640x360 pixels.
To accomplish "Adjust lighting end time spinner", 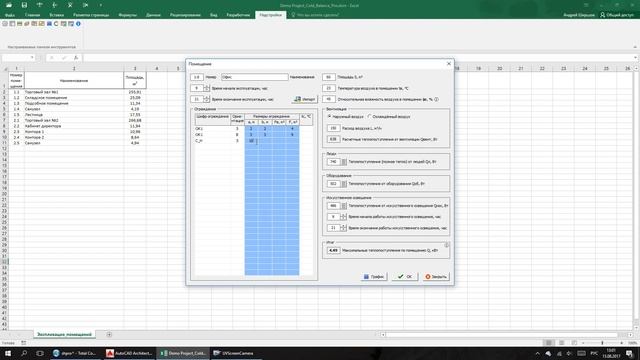I will click(344, 228).
